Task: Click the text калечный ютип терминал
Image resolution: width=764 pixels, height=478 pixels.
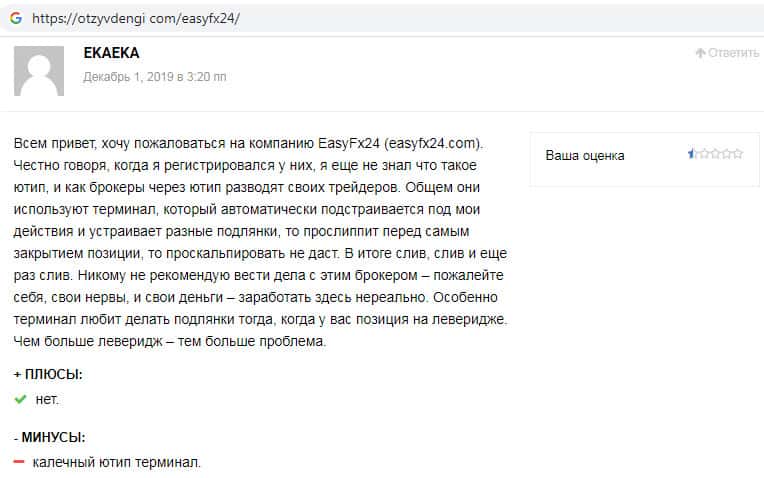Action: coord(117,462)
